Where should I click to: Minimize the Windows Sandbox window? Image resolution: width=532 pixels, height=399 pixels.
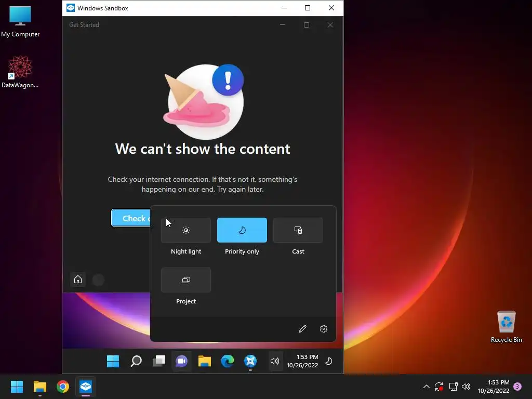284,8
